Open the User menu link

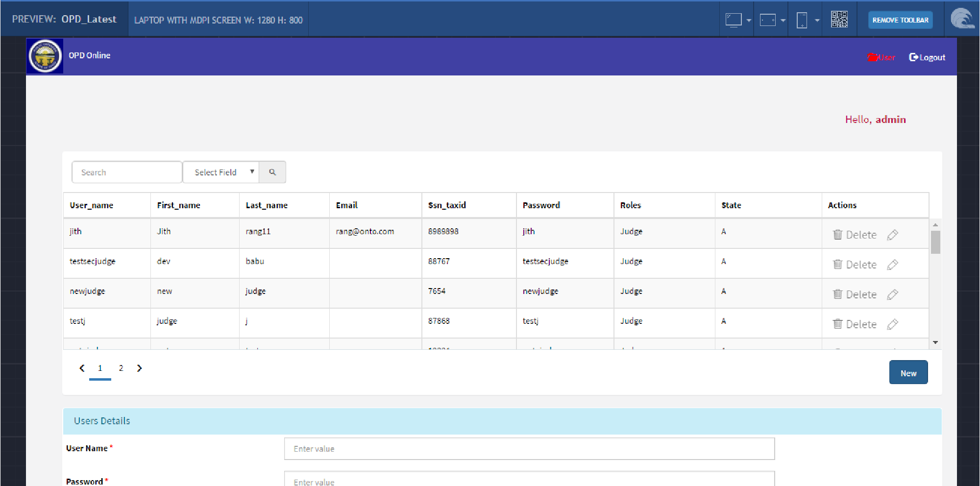point(882,57)
